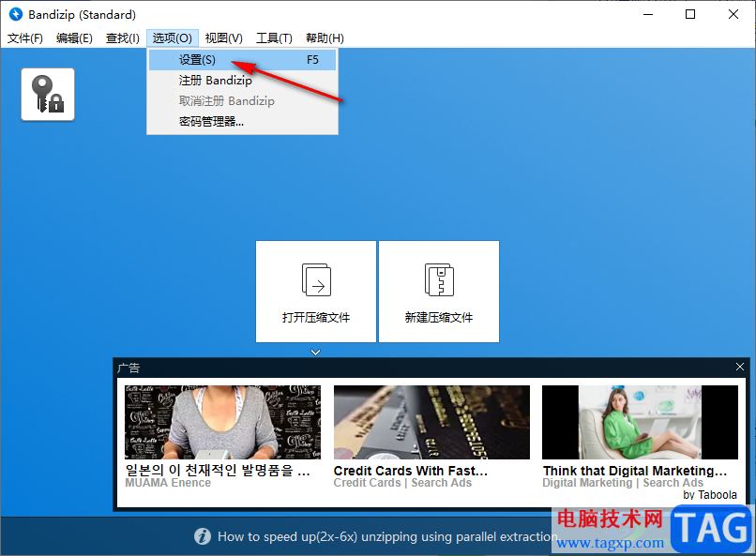Click the Bandizip logo in title bar

(x=16, y=14)
